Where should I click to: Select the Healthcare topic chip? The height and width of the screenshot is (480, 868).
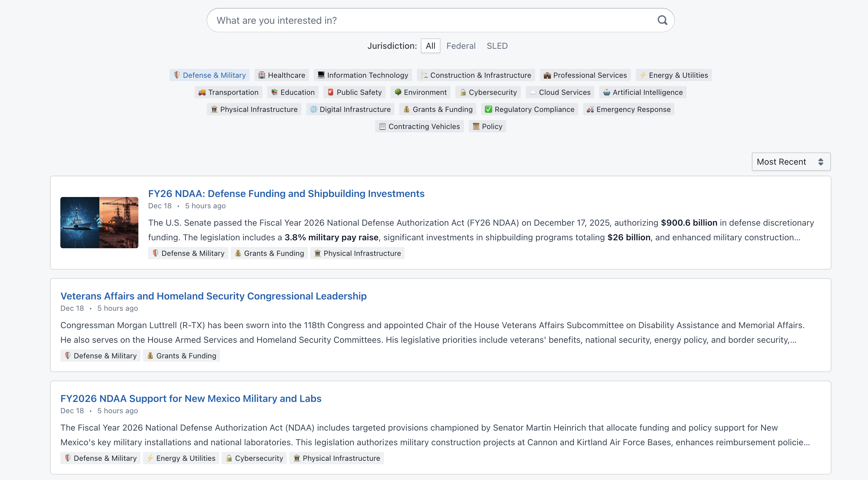(x=282, y=75)
